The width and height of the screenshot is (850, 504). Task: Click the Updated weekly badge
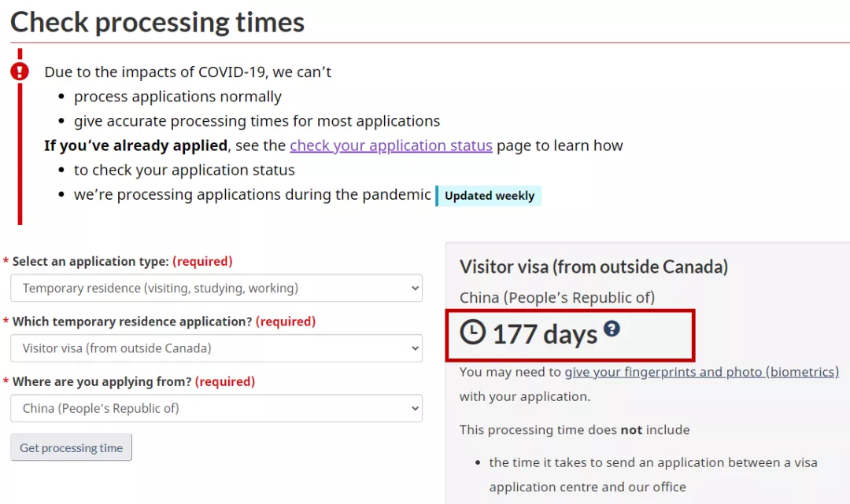pos(489,196)
